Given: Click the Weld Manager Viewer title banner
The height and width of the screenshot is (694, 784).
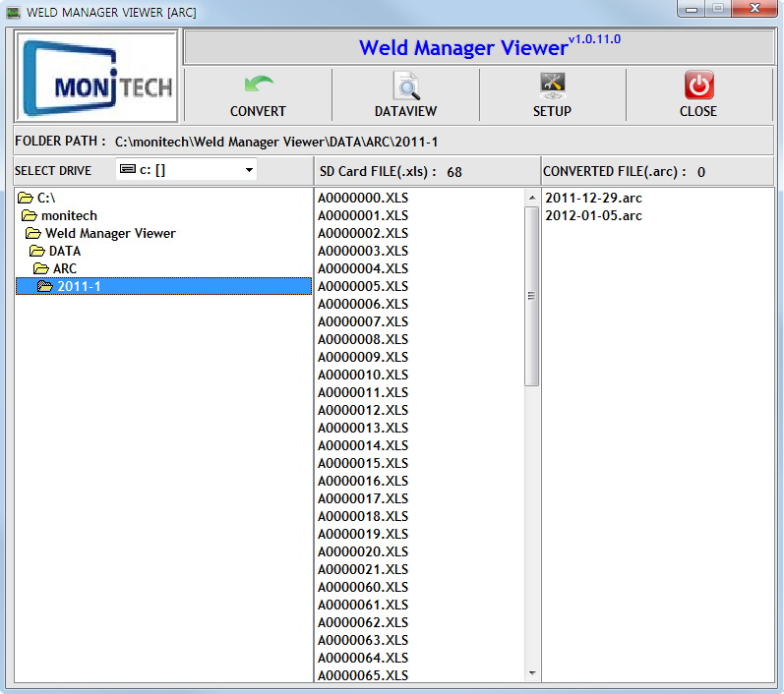Looking at the screenshot, I should [x=478, y=47].
